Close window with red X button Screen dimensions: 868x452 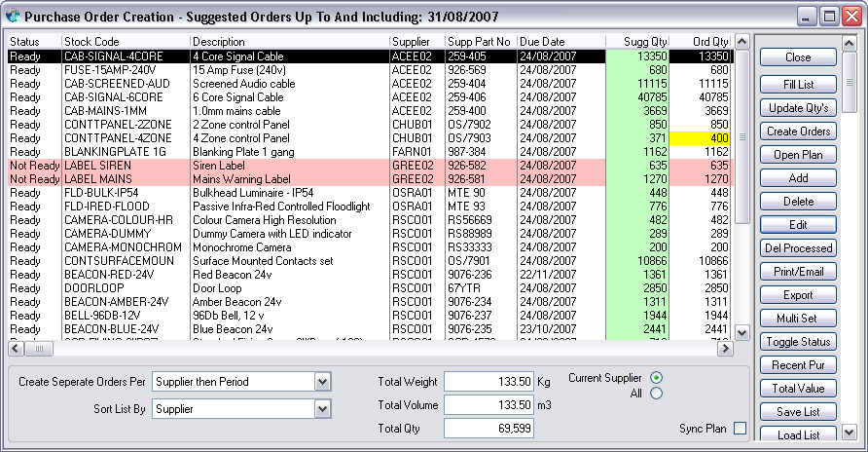click(850, 17)
